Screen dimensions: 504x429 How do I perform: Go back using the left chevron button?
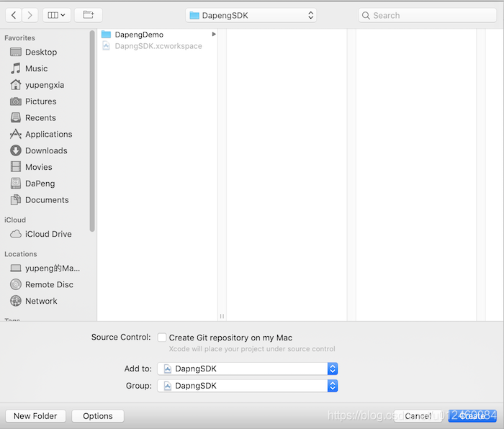tap(14, 15)
